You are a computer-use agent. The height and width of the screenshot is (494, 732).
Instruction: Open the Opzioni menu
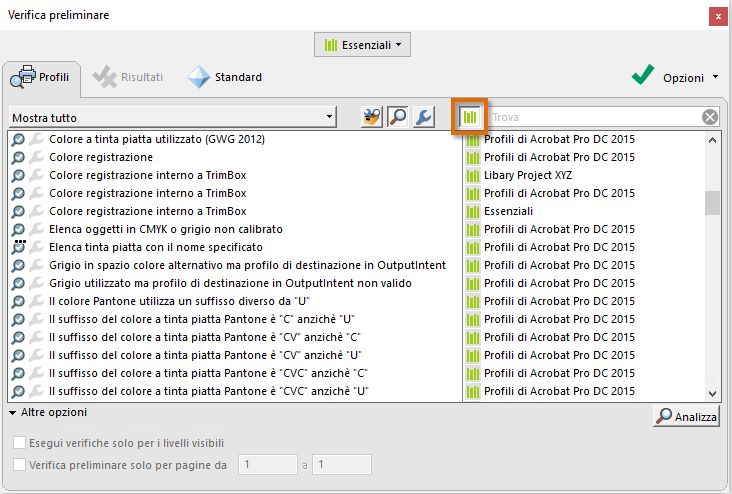point(690,77)
